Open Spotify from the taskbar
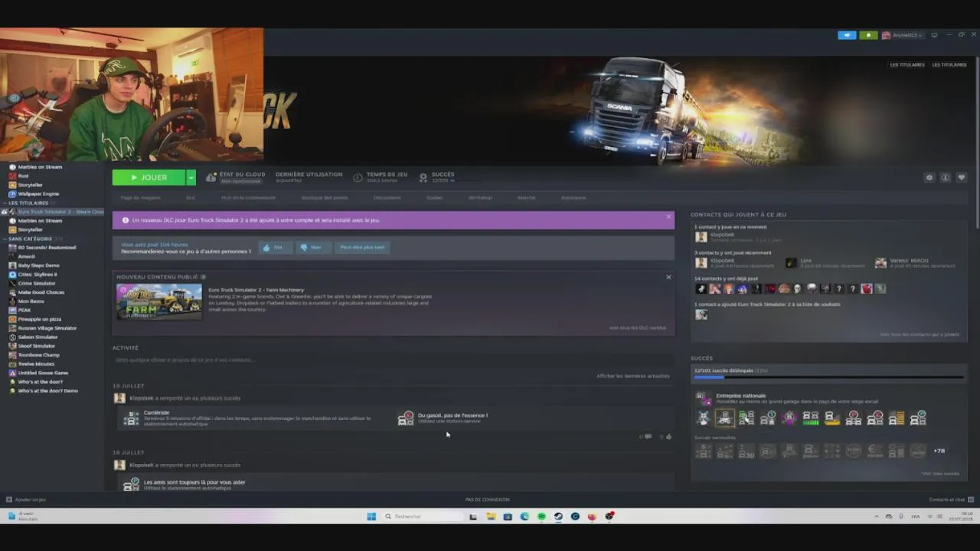 541,517
